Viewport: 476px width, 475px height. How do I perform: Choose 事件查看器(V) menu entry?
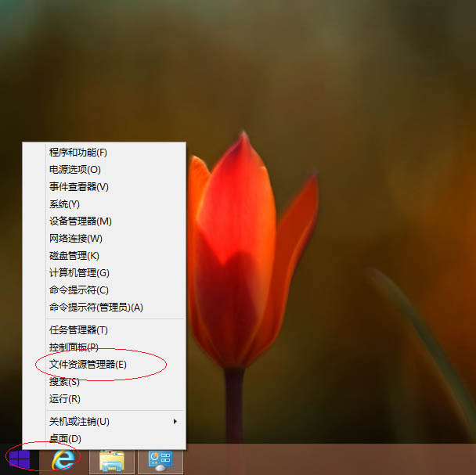tap(78, 186)
